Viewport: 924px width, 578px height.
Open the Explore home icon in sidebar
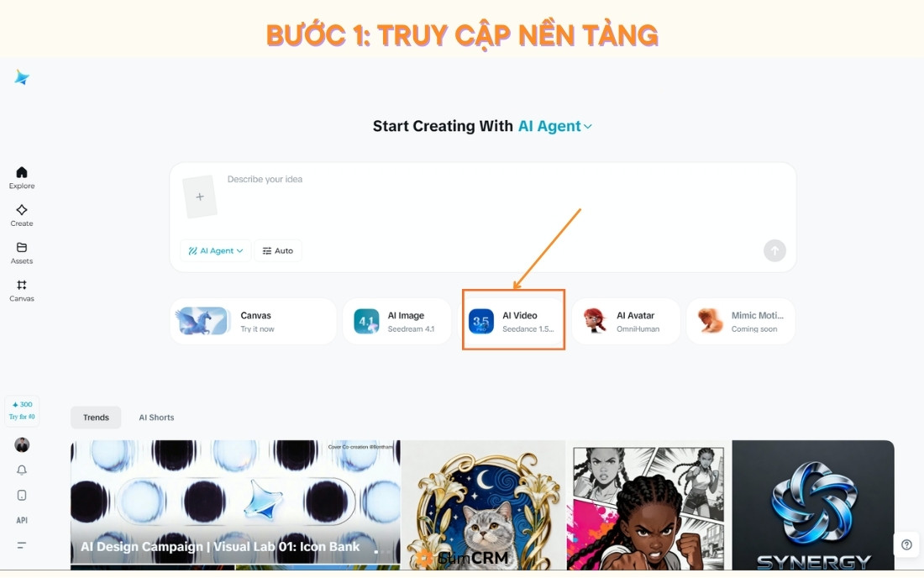click(x=22, y=177)
